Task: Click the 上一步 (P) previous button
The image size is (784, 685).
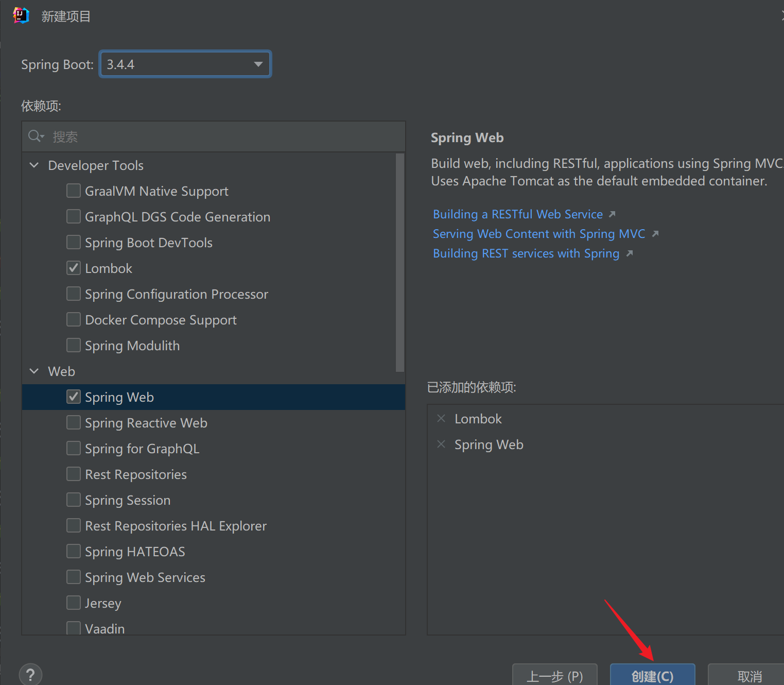Action: 555,675
